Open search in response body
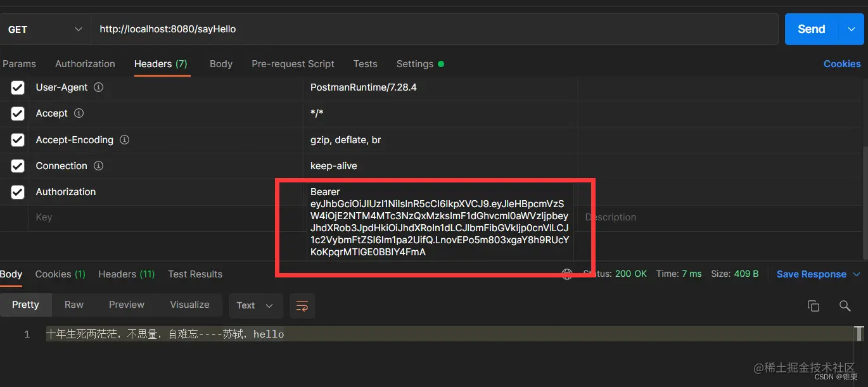Screen dimensions: 868x387 (x=845, y=306)
